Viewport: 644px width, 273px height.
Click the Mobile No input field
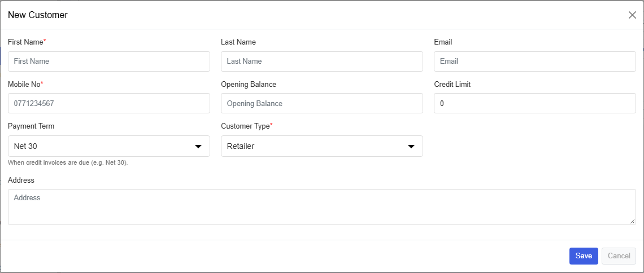[x=109, y=103]
